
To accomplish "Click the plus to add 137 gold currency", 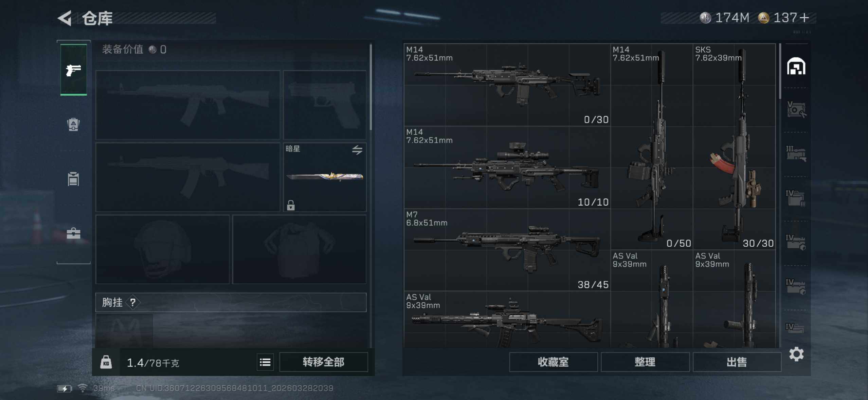I will (804, 18).
